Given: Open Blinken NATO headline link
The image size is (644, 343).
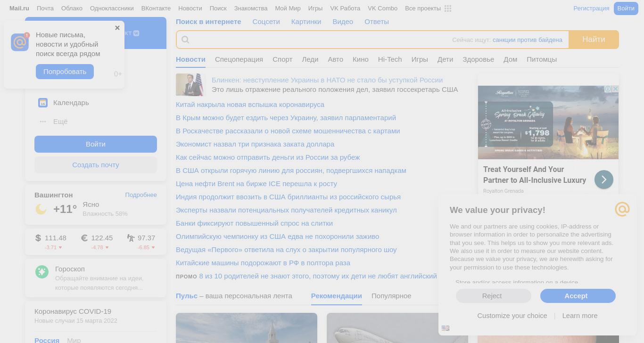Looking at the screenshot, I should [327, 80].
